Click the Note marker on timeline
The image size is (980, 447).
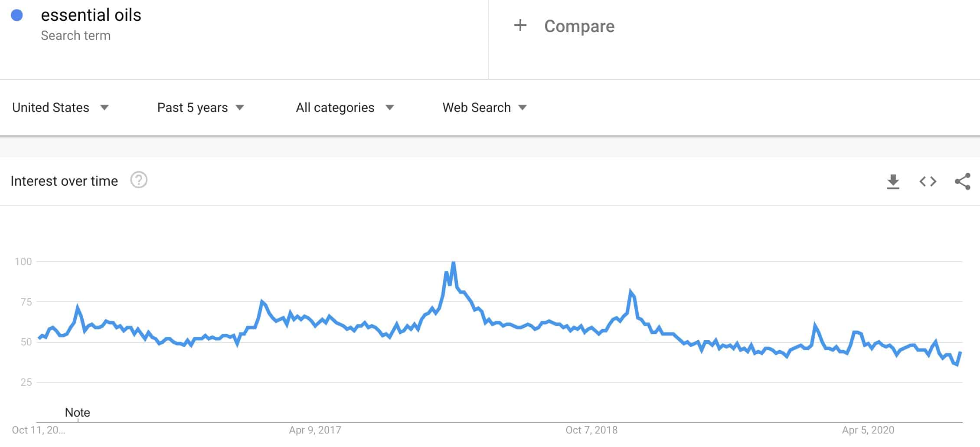pyautogui.click(x=78, y=413)
